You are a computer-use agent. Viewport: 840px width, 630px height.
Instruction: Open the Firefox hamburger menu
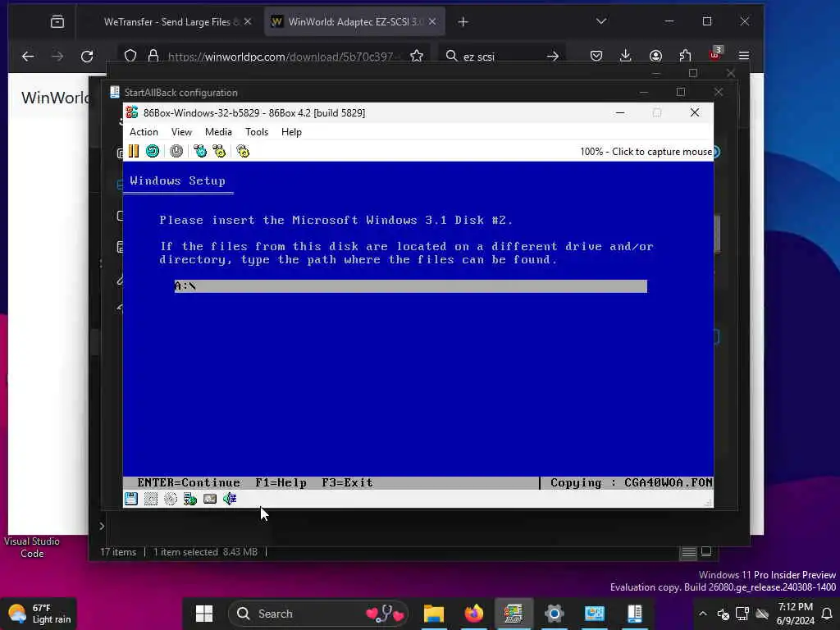point(743,56)
